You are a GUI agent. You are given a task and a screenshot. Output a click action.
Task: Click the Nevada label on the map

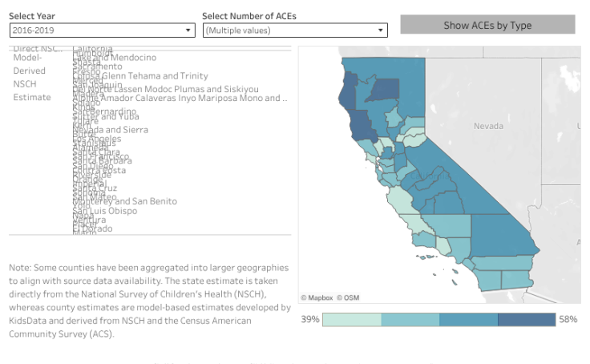(x=487, y=127)
